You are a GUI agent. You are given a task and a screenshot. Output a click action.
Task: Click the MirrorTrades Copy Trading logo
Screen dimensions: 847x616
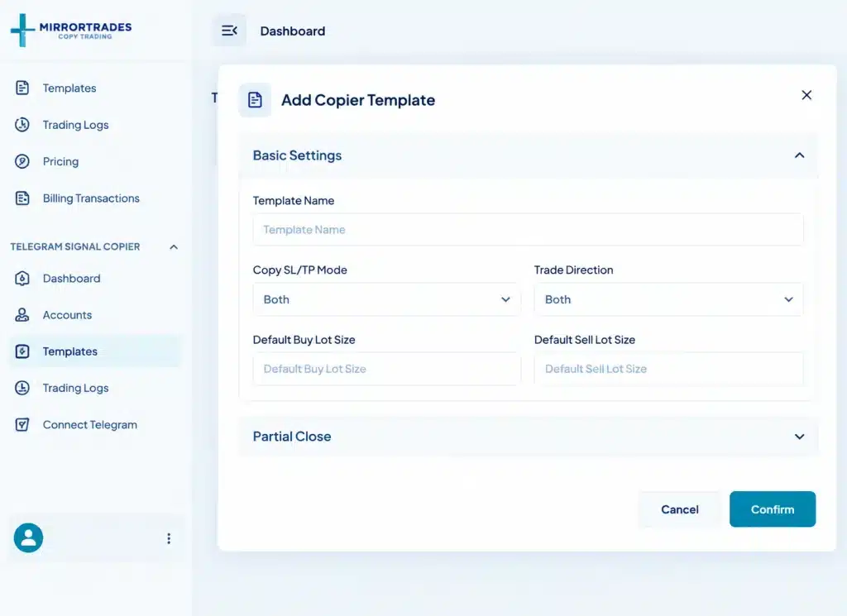pos(71,31)
